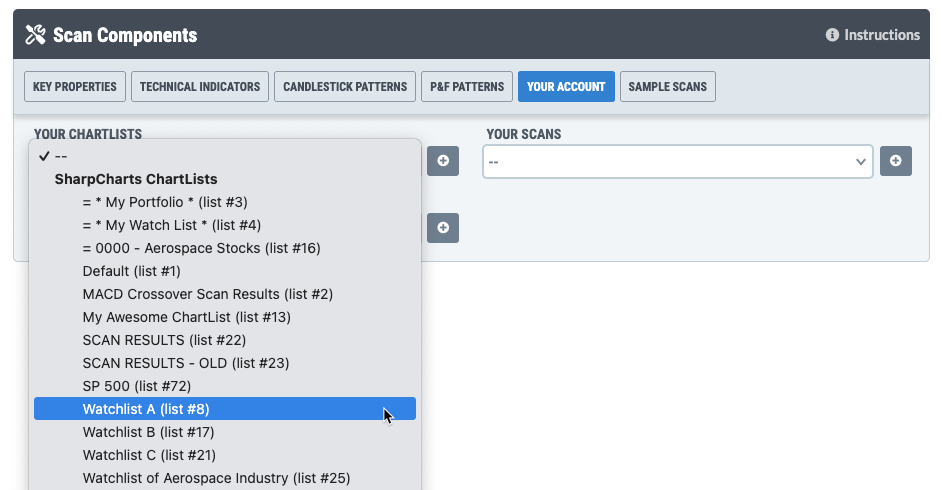Click the second plus button below ChartLists
The image size is (942, 490).
(x=443, y=228)
